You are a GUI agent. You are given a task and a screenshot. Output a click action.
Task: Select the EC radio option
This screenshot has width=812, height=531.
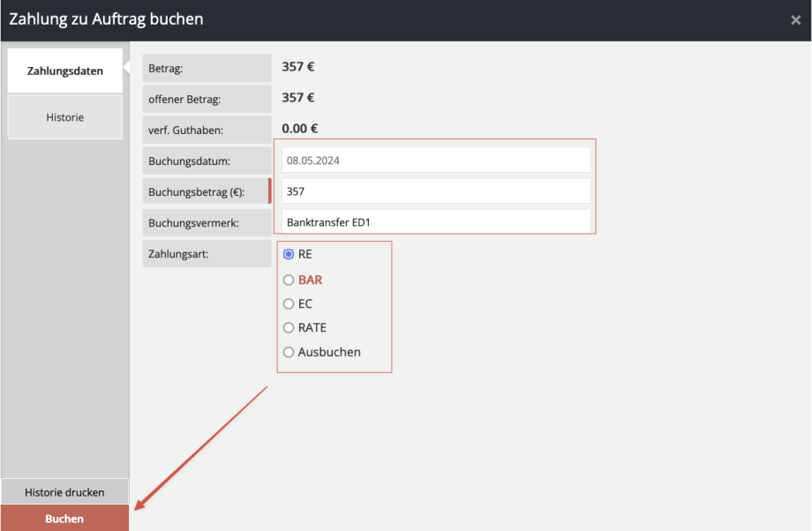pyautogui.click(x=289, y=303)
